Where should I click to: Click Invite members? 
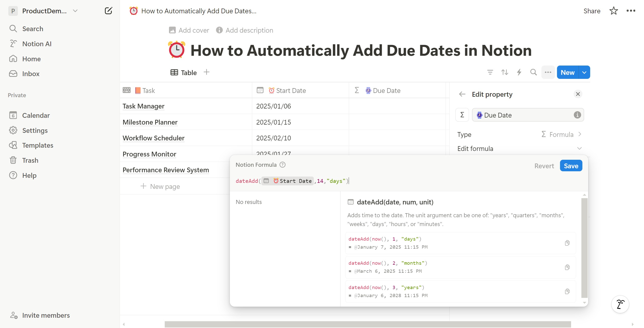(x=46, y=315)
